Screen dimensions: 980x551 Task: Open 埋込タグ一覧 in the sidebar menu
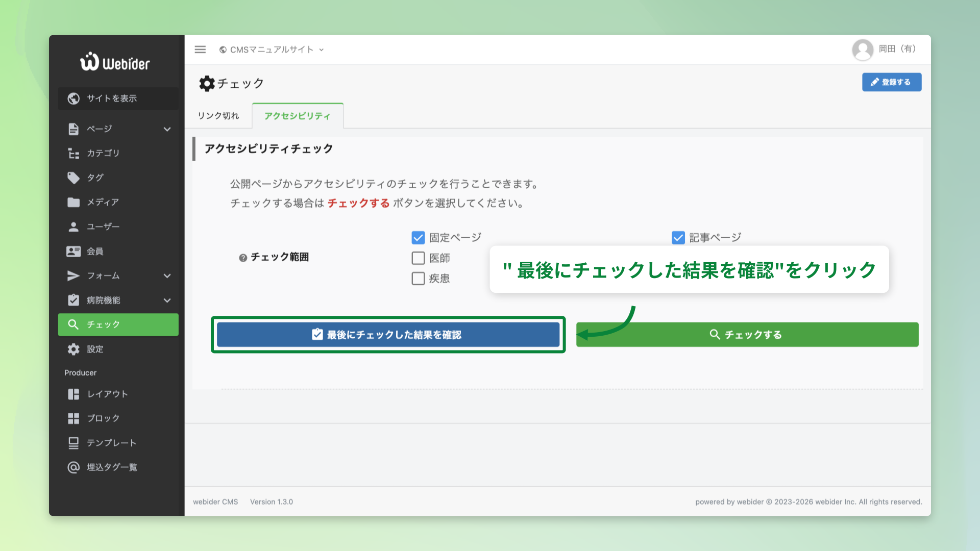coord(118,467)
